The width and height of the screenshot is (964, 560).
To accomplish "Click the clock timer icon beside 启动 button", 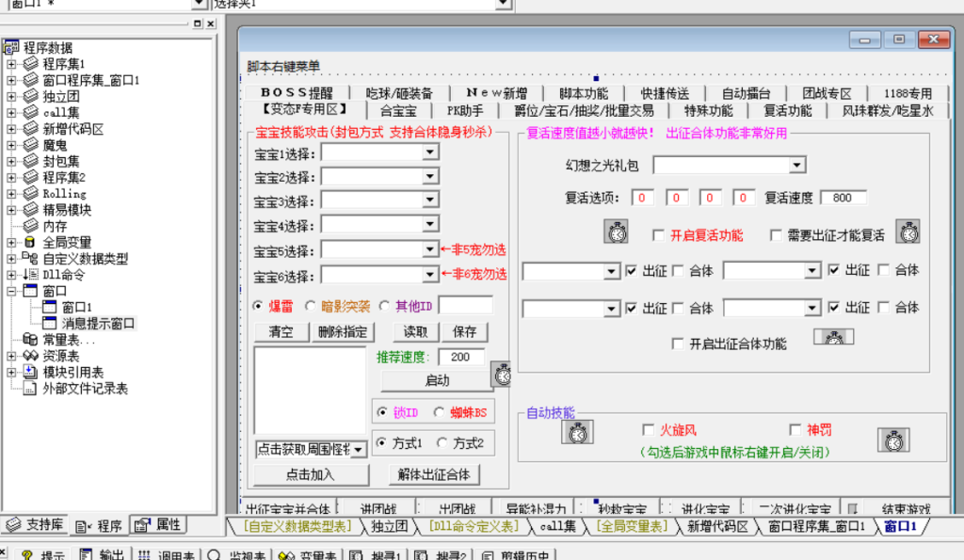I will tap(502, 375).
